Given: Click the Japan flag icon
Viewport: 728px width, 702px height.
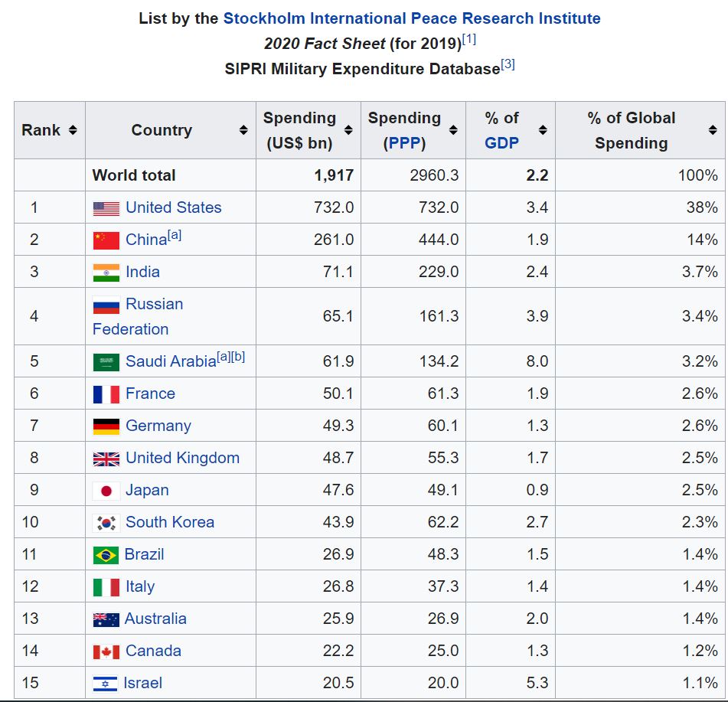Looking at the screenshot, I should coord(106,491).
